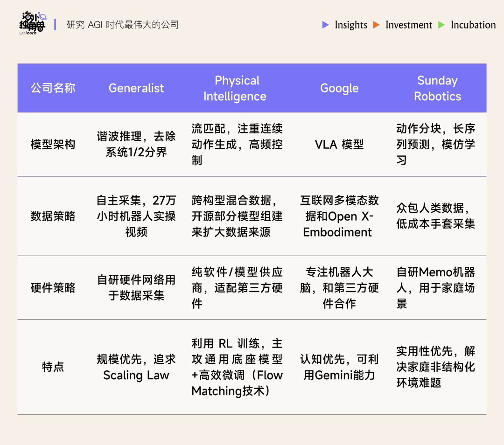The image size is (504, 445).
Task: Click the green triangle arrow before Investment
Action: (x=377, y=25)
